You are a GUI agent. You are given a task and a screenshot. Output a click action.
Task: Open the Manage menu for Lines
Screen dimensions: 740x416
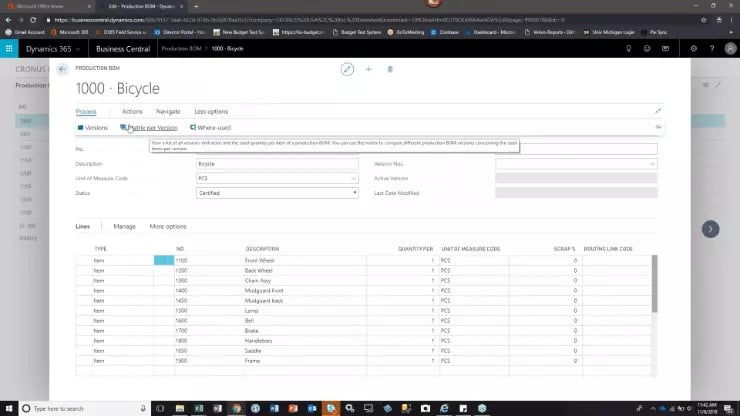pyautogui.click(x=125, y=226)
